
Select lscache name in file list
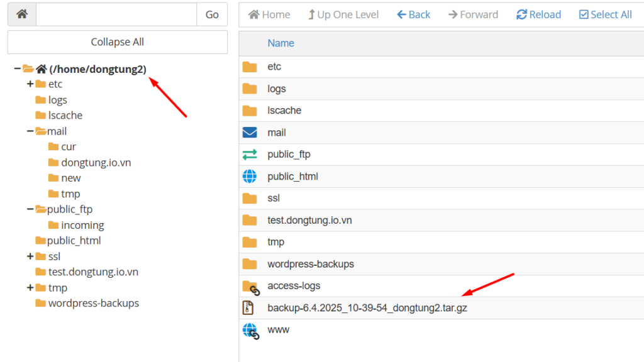(x=284, y=111)
